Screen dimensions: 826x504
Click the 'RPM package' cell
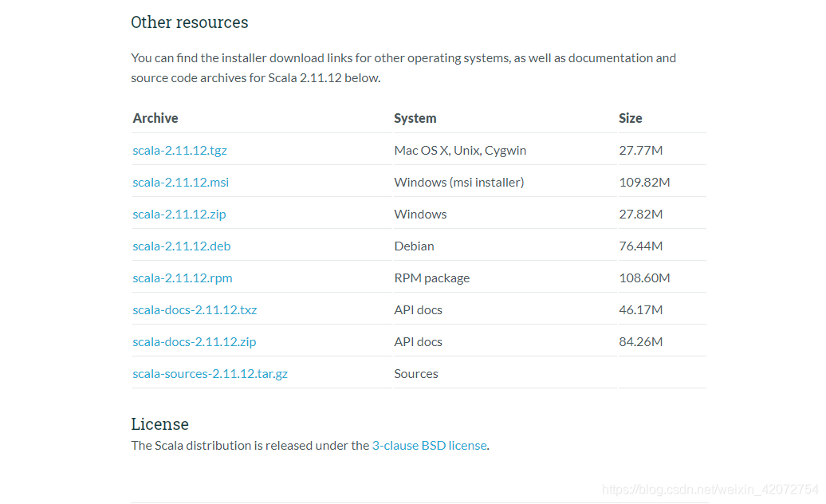[x=432, y=278]
